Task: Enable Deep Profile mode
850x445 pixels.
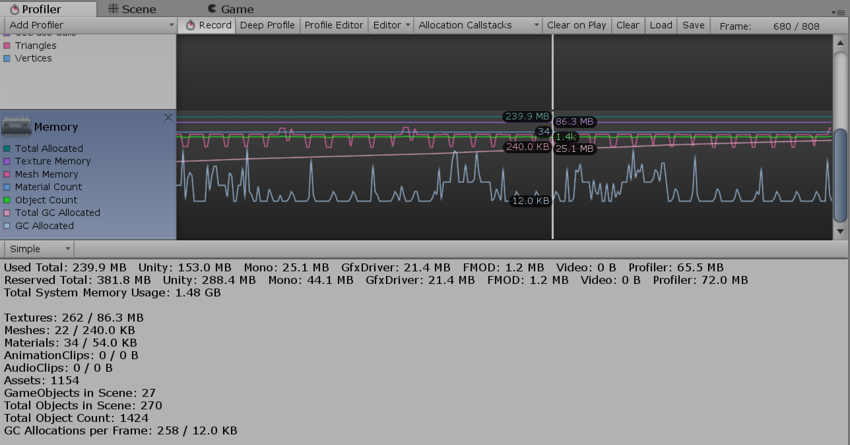Action: click(x=267, y=25)
